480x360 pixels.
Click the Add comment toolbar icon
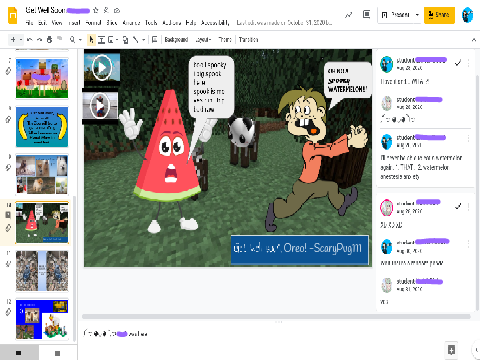154,40
